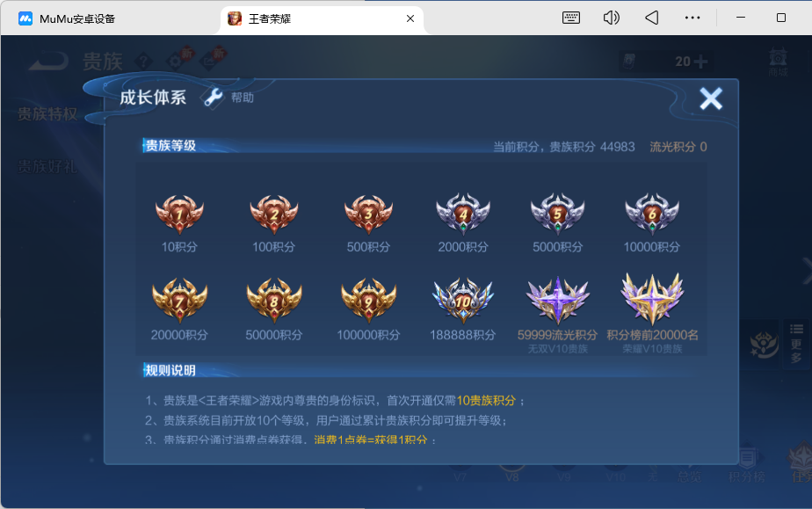Click the V6 silver noble badge
The width and height of the screenshot is (812, 509).
(x=652, y=214)
